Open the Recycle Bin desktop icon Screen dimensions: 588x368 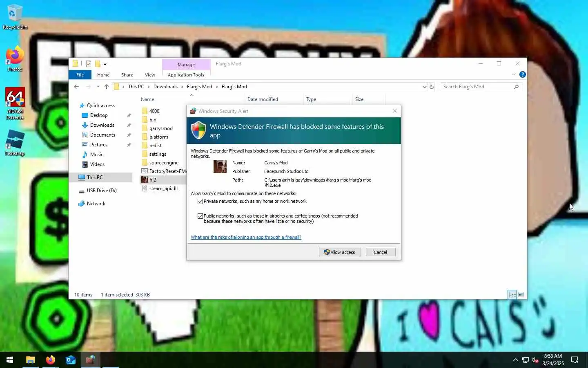coord(15,17)
